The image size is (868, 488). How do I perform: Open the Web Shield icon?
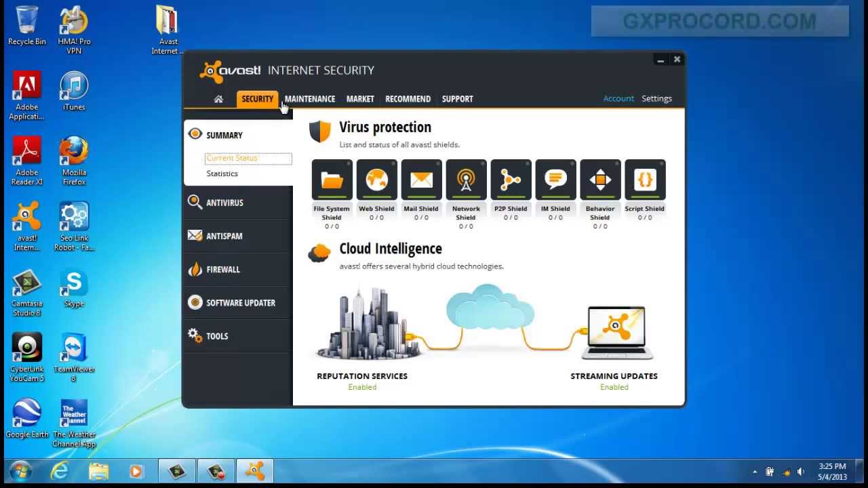click(376, 180)
